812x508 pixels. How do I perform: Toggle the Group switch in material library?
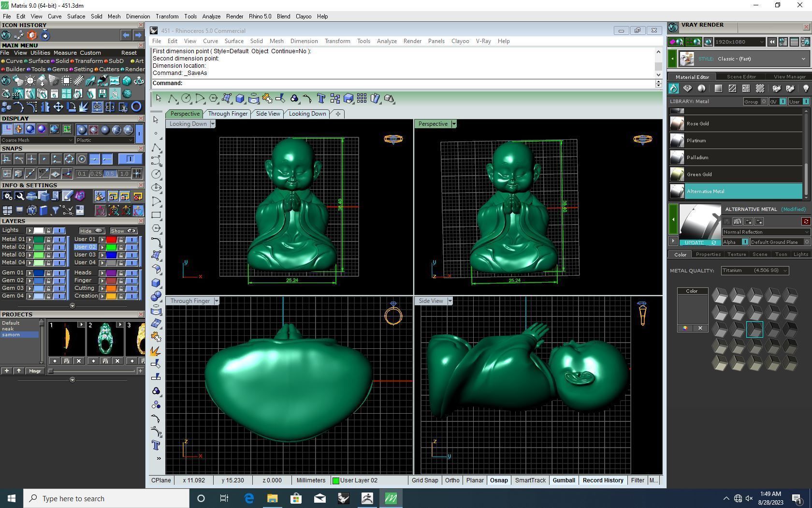(x=756, y=102)
